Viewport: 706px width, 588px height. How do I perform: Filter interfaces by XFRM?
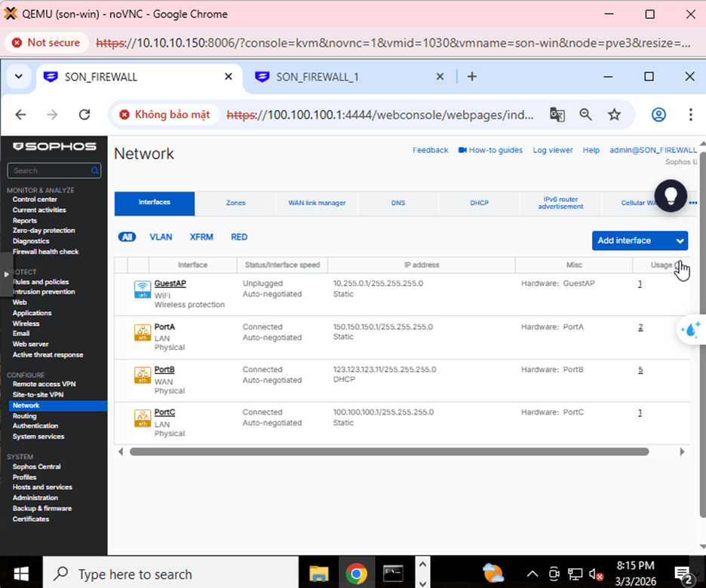click(201, 237)
